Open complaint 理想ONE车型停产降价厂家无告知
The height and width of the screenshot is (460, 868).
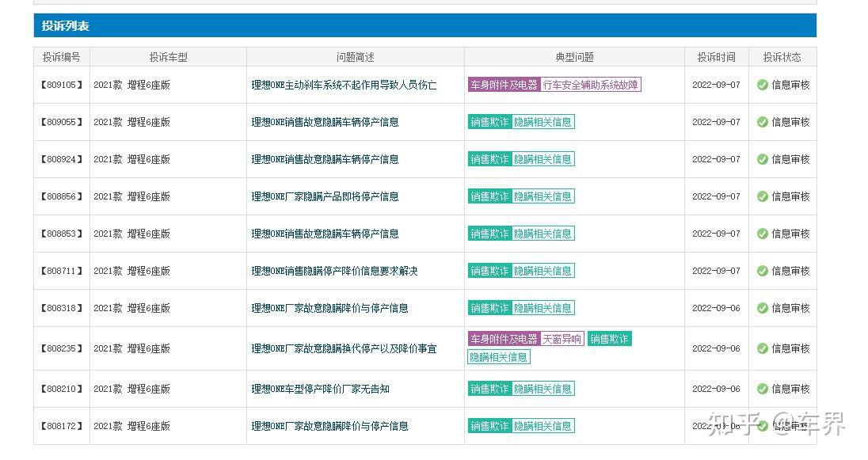321,389
